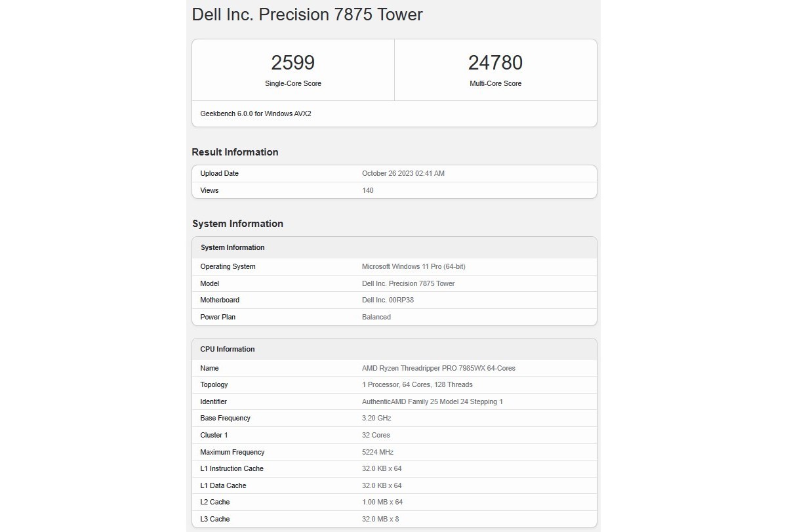Select the 24780 multi-core score value
Viewport: 787px width, 532px height.
click(x=495, y=63)
